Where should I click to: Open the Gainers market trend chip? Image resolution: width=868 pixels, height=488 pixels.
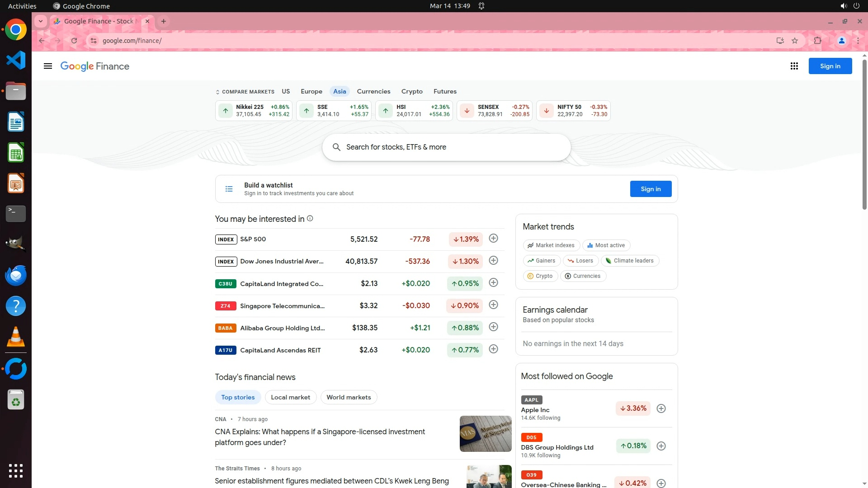542,261
